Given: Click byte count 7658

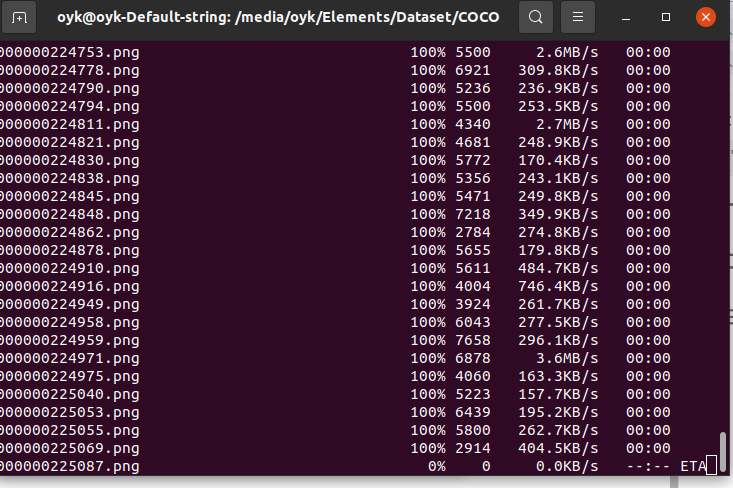Looking at the screenshot, I should 473,340.
